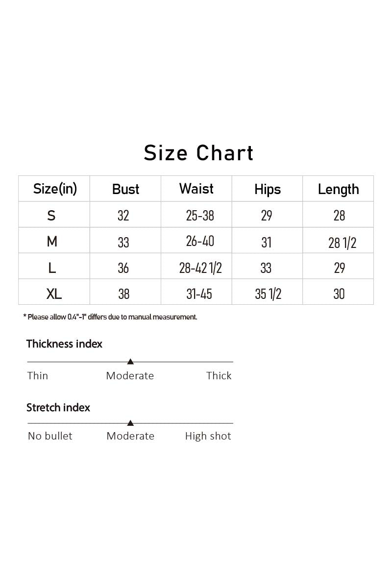Click the Length column header
This screenshot has width=392, height=588.
click(339, 190)
